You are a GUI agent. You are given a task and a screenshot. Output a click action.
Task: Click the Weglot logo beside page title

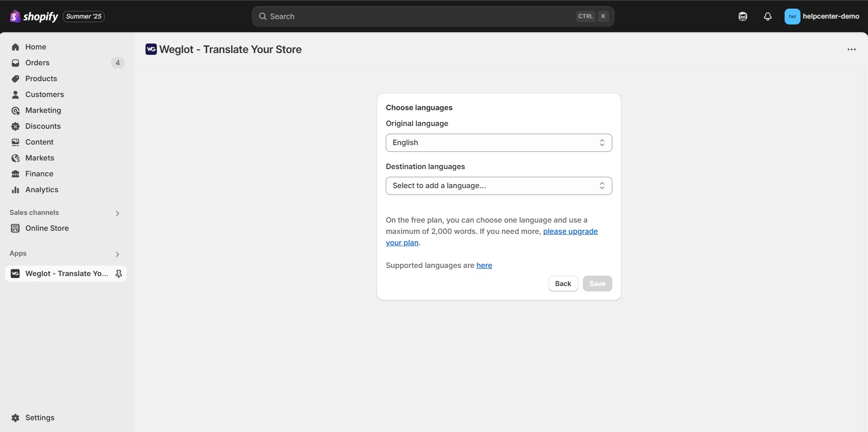(x=151, y=49)
